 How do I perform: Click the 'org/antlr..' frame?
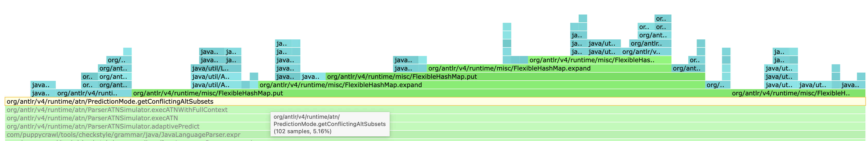click(x=650, y=44)
